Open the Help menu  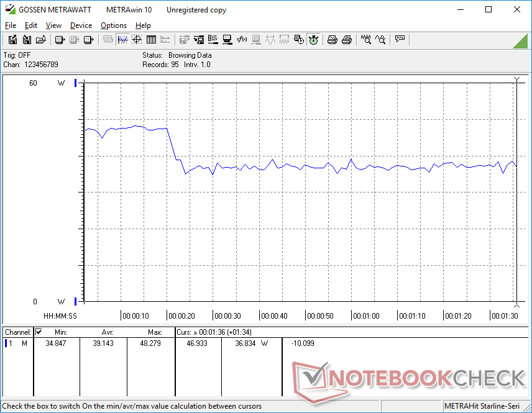point(143,25)
